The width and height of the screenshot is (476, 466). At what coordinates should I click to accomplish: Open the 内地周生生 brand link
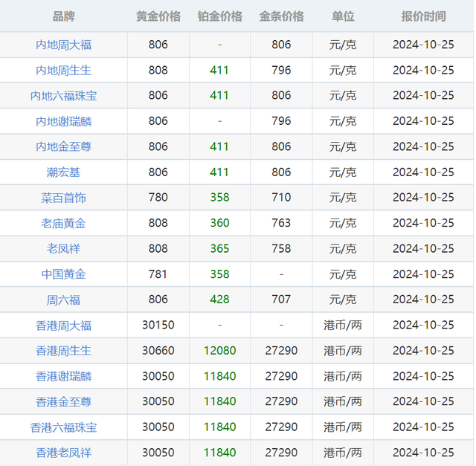tap(63, 71)
